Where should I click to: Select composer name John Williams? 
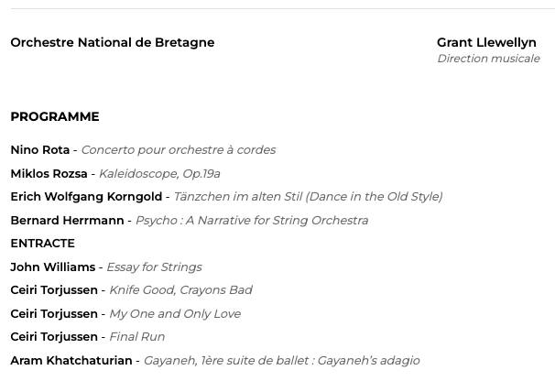52,267
